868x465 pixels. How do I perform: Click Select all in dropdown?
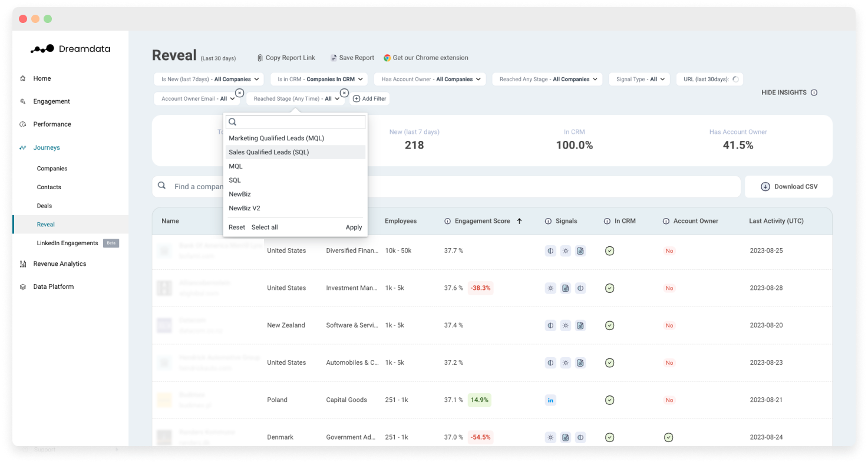[x=265, y=227]
